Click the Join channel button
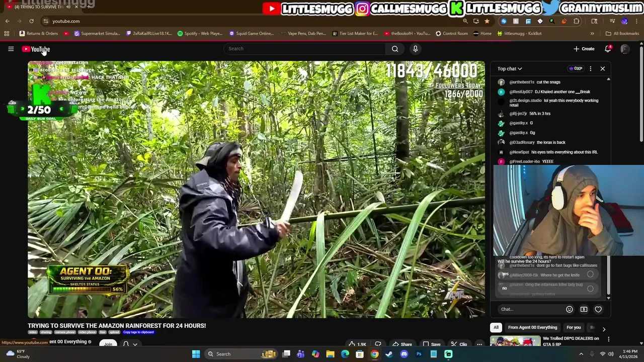Viewport: 644px width, 362px height. click(108, 344)
